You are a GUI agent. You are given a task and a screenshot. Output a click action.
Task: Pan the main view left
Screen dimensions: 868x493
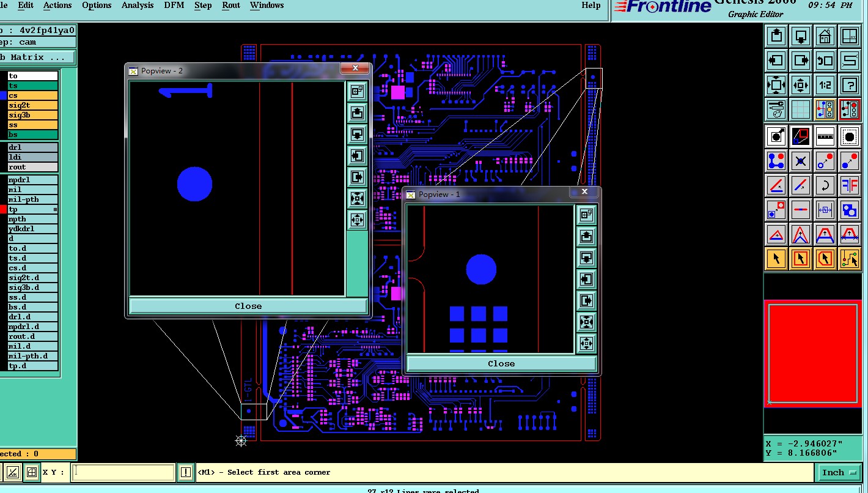(776, 61)
